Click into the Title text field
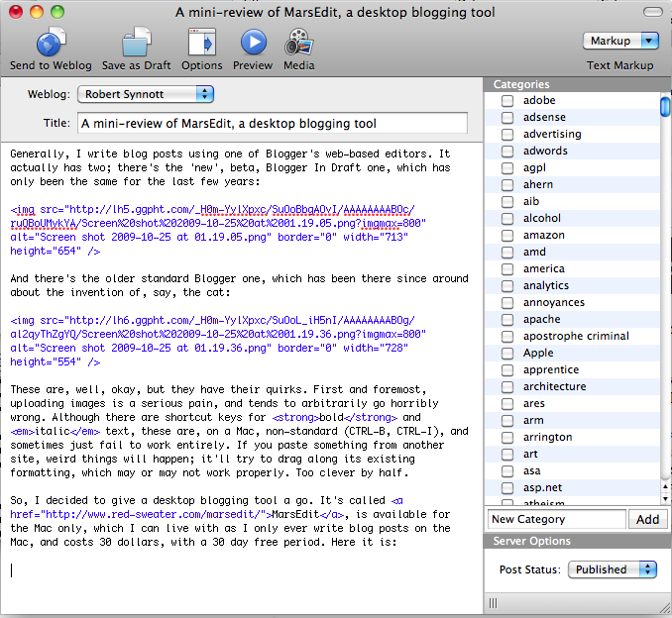The width and height of the screenshot is (672, 618). (273, 124)
